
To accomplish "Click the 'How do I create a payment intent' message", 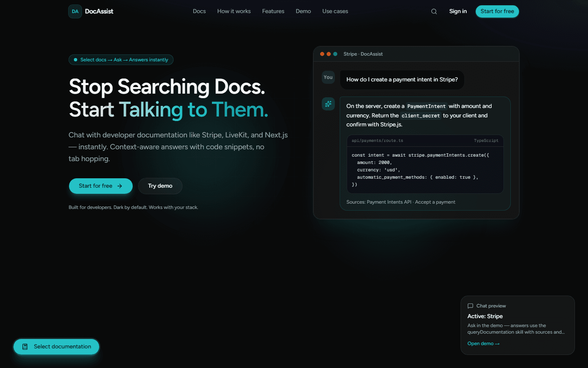I will pyautogui.click(x=402, y=80).
